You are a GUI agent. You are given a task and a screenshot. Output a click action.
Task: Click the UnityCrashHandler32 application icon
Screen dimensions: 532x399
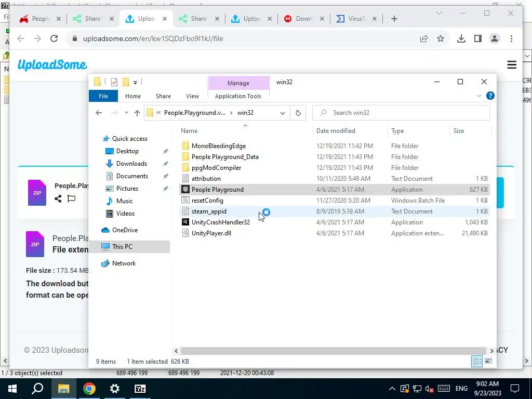[x=185, y=222]
